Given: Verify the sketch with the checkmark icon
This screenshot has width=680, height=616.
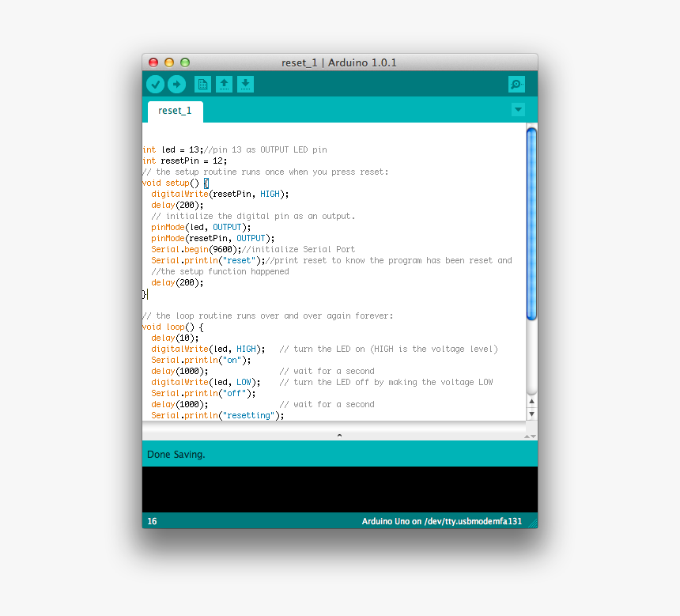Looking at the screenshot, I should click(155, 84).
